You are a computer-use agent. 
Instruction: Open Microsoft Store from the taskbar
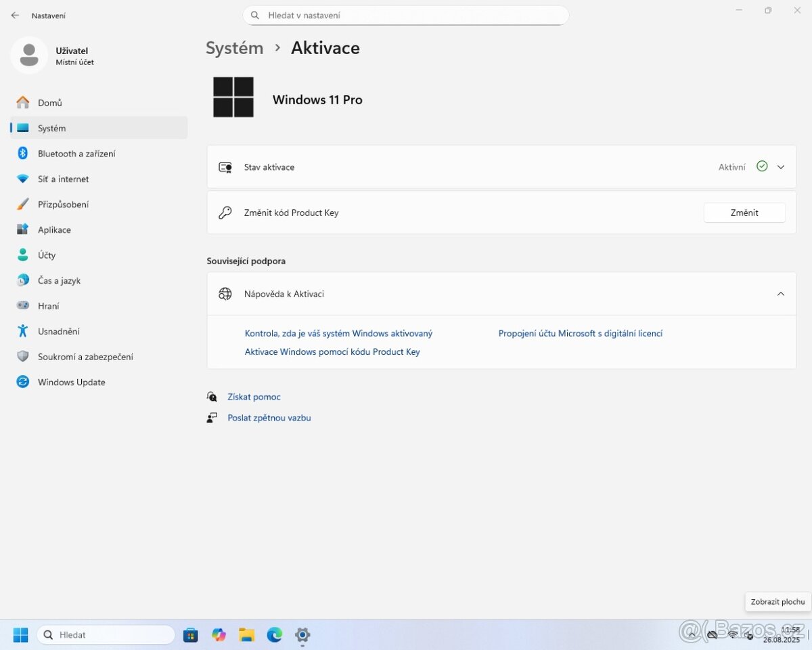pyautogui.click(x=191, y=635)
